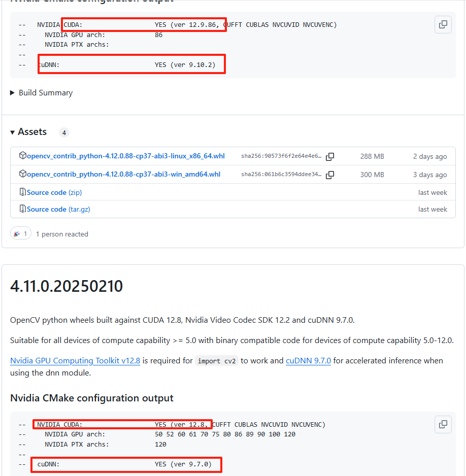
Task: Click 'last week' on Source code (tar.gz) row
Action: 432,209
